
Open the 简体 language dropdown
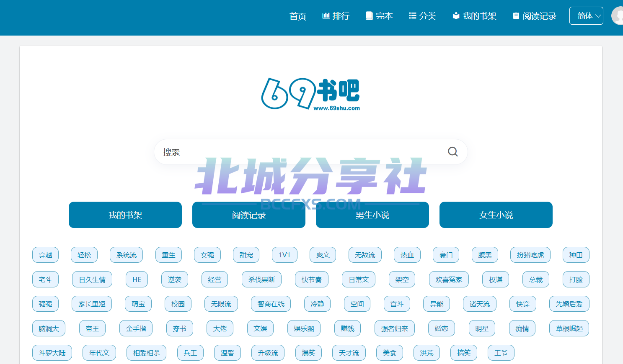[586, 16]
